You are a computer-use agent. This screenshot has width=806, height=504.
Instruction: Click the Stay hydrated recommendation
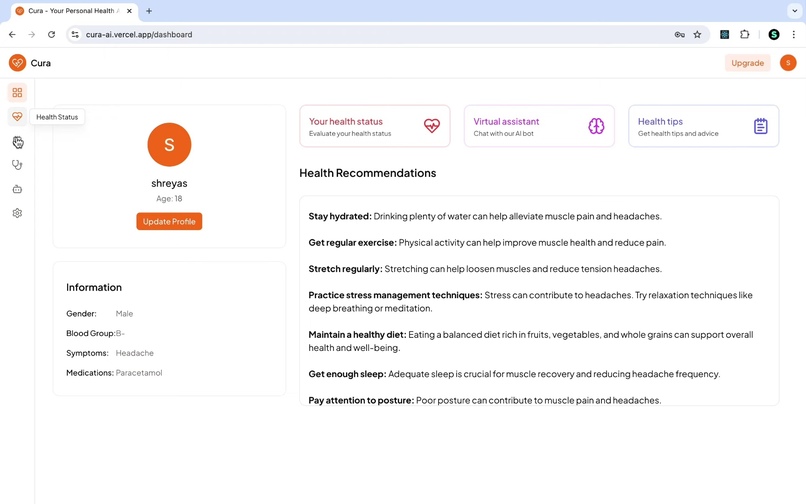coord(485,217)
